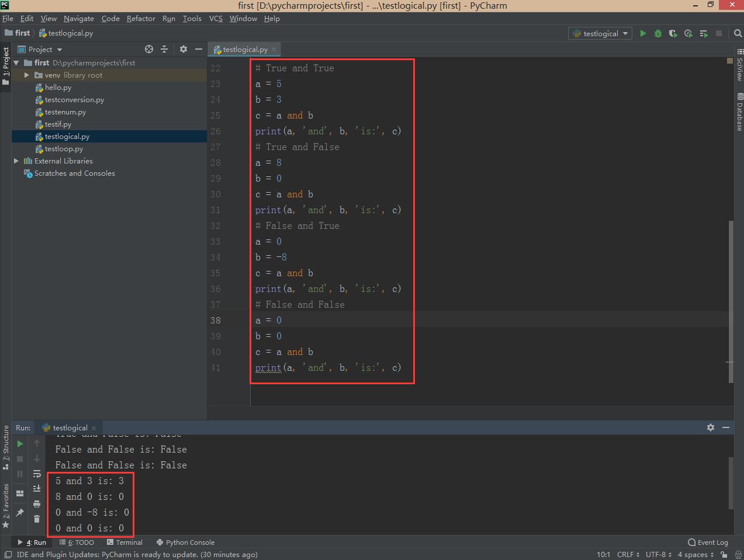
Task: Toggle soft-wrap in Run console
Action: [37, 474]
